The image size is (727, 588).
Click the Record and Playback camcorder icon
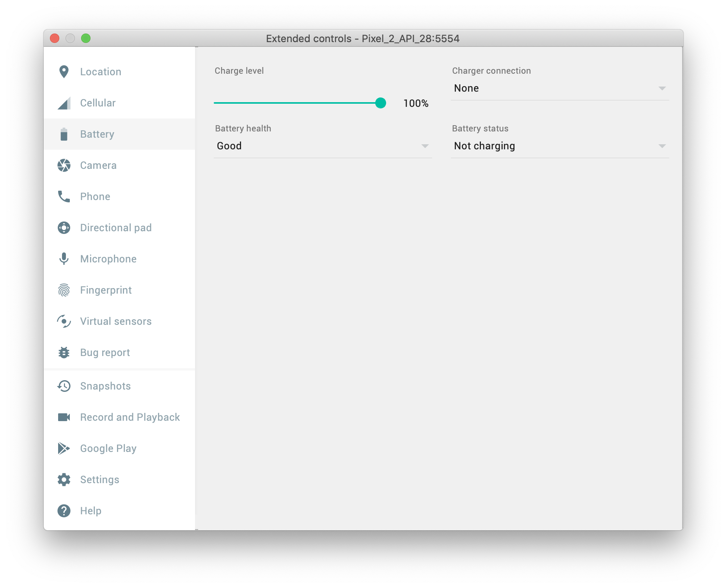coord(64,417)
